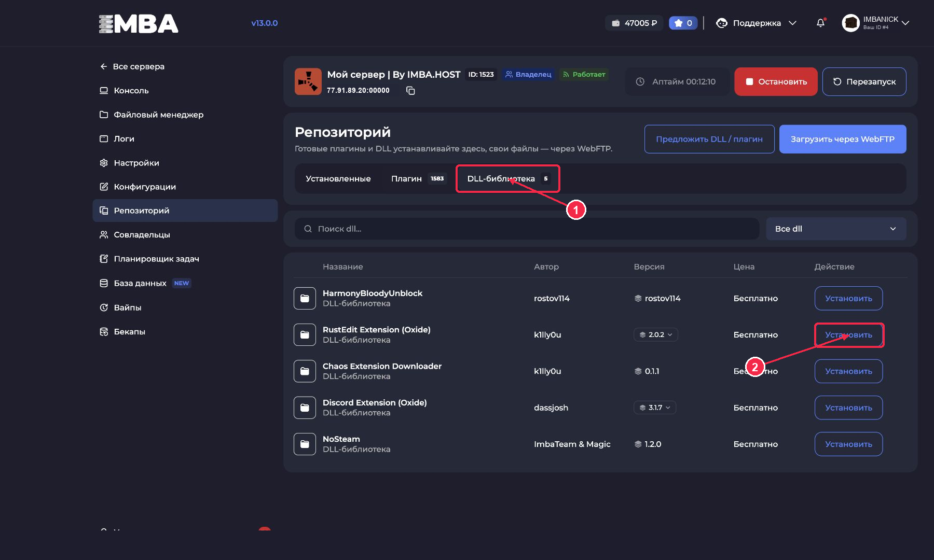Open Бекапы in the sidebar
The width and height of the screenshot is (934, 560).
(x=185, y=331)
